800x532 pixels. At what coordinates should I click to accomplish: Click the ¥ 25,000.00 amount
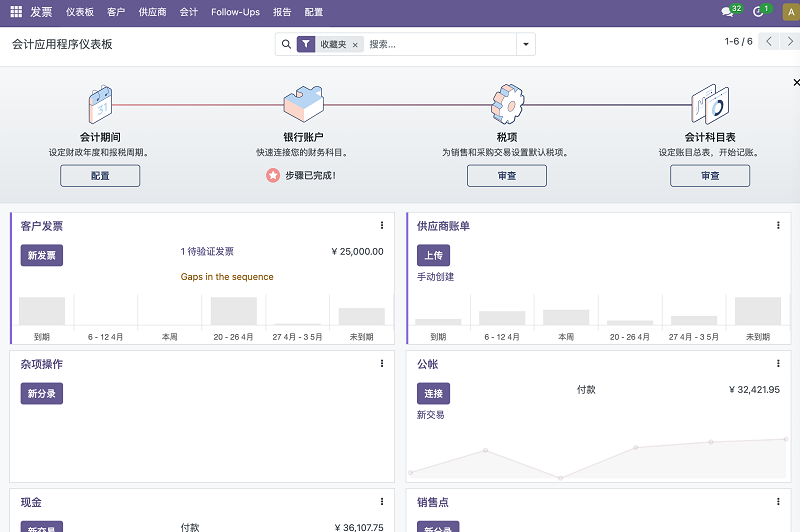358,251
